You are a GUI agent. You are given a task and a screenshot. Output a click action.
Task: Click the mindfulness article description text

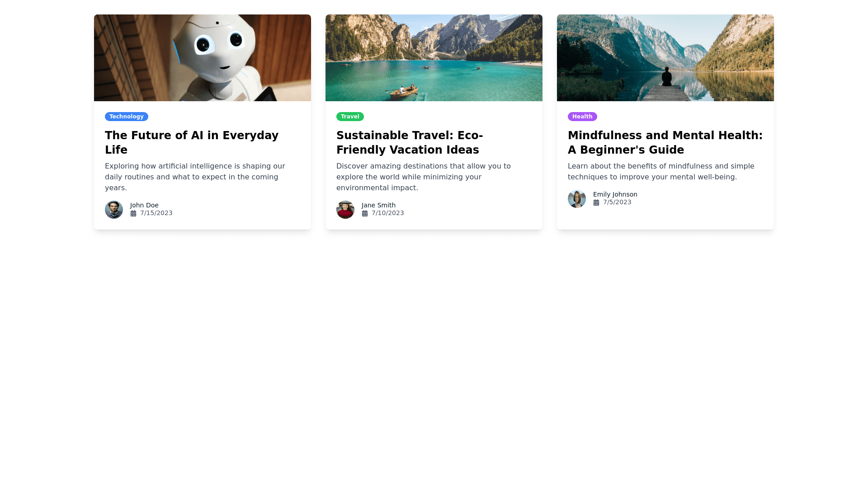tap(661, 172)
